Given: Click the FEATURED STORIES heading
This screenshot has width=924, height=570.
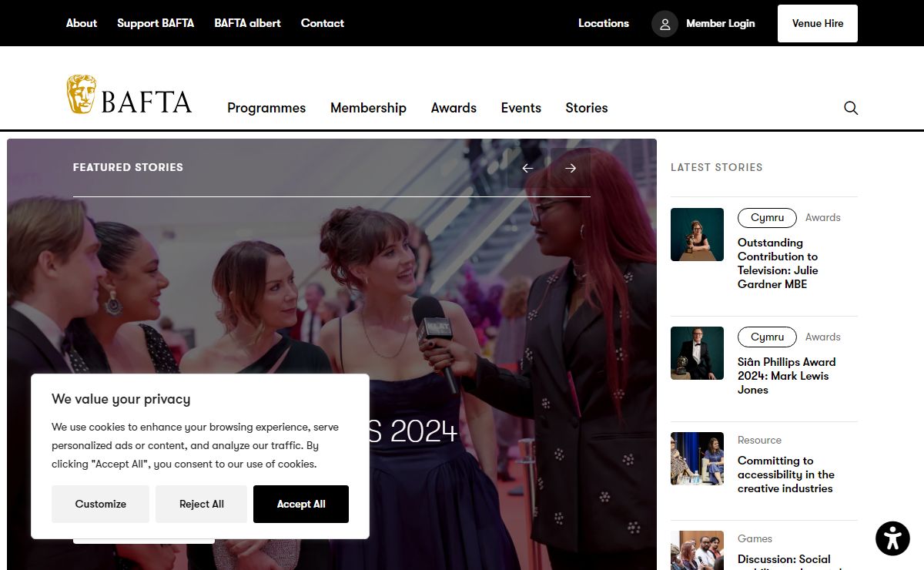Looking at the screenshot, I should pos(128,167).
